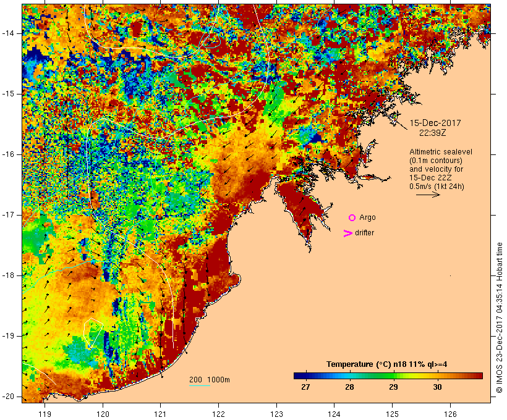Click the '0.5m/s (1kt 24h)' text
Viewport: 507px width, 420px height.
[x=437, y=187]
